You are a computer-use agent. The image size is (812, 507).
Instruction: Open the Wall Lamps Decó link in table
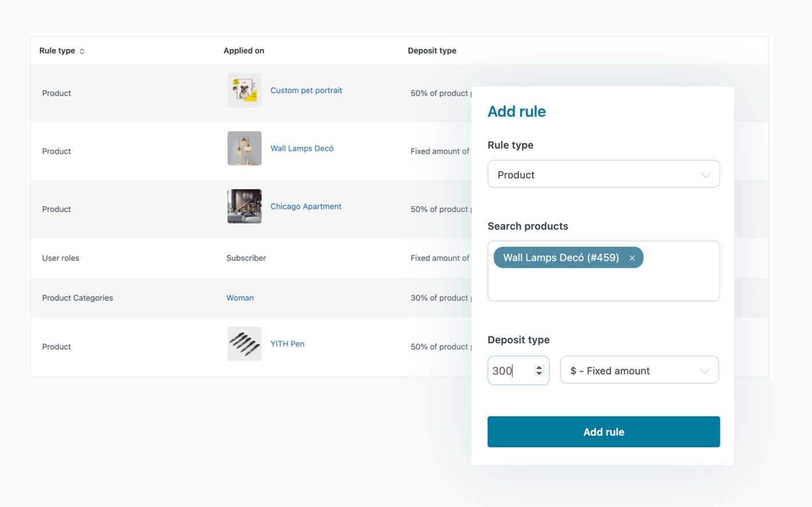click(x=302, y=148)
